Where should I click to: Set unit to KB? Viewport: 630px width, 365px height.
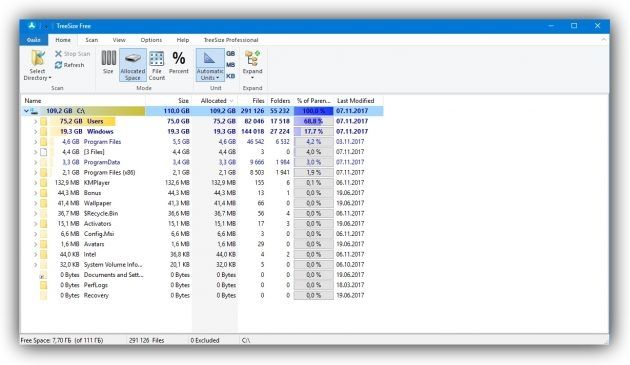[231, 76]
